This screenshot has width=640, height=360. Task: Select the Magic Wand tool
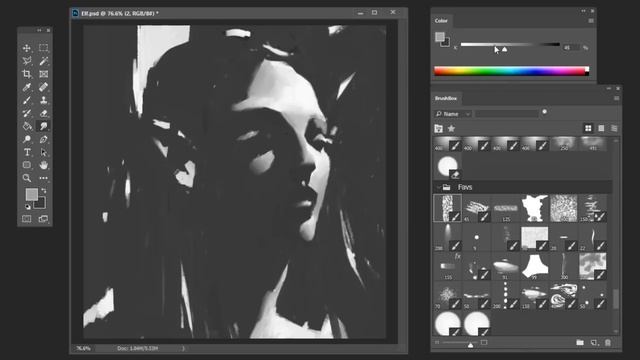(43, 61)
